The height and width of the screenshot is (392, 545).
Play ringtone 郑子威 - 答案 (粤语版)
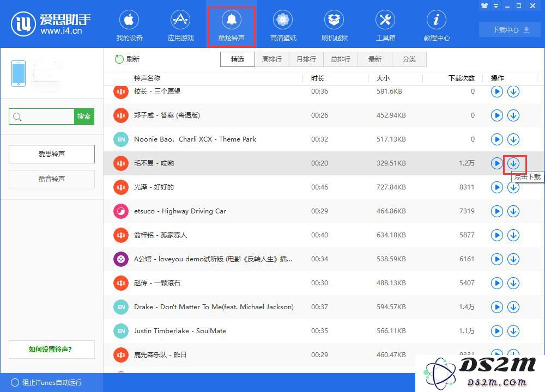[x=497, y=115]
